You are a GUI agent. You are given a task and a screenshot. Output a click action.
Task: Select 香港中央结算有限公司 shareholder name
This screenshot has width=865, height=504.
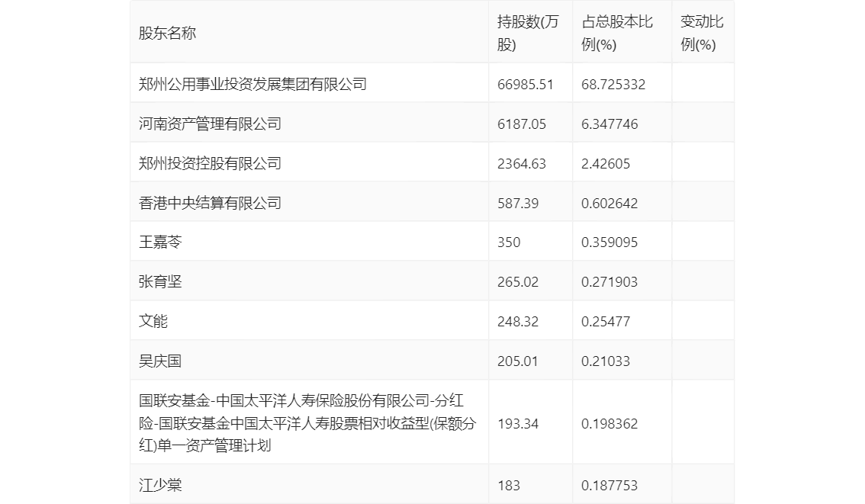pyautogui.click(x=210, y=203)
